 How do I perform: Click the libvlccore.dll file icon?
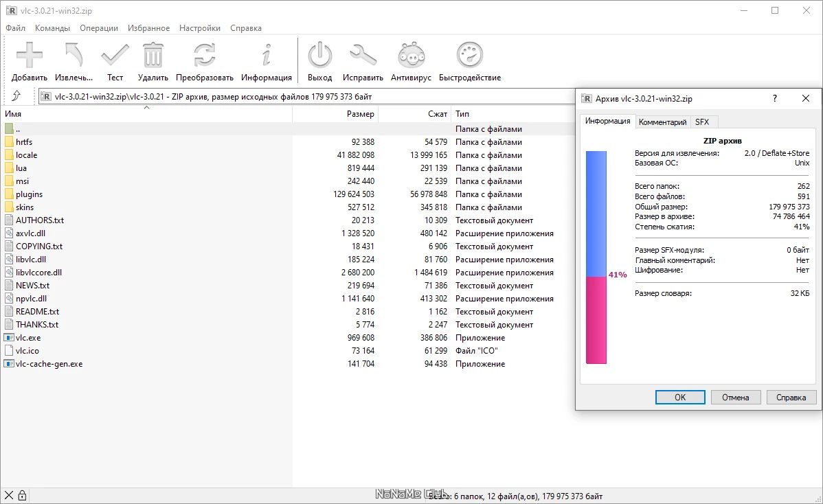(x=9, y=272)
